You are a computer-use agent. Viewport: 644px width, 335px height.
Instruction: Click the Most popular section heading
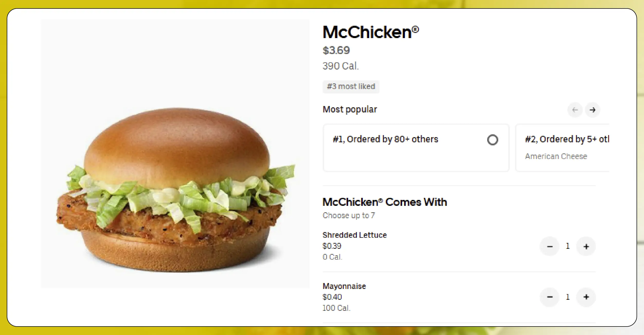click(350, 110)
